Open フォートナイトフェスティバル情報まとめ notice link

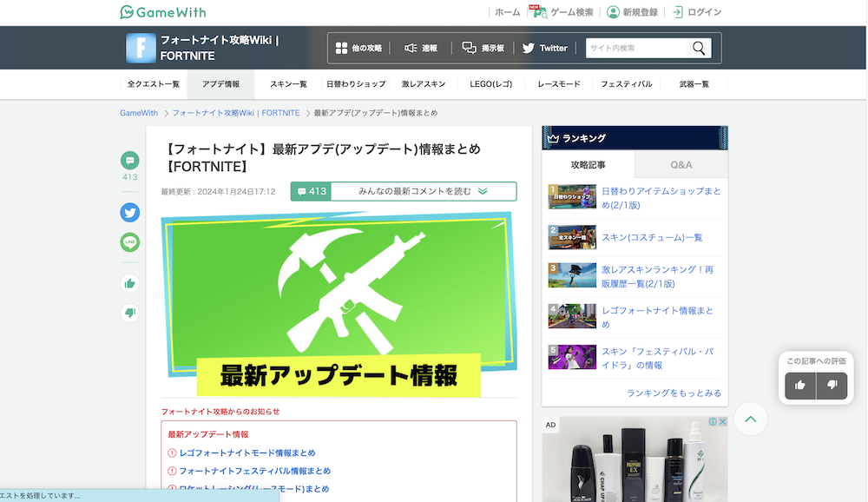pos(254,471)
